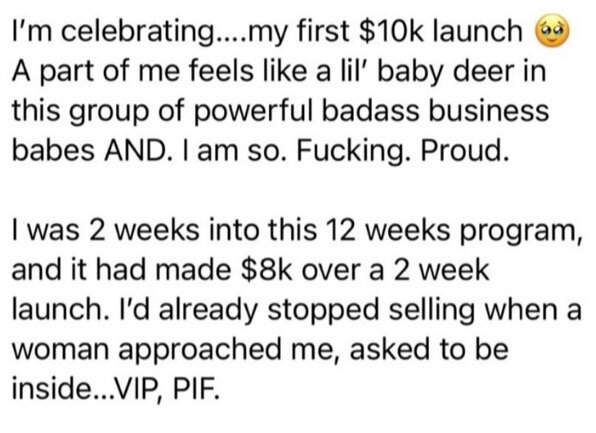
Task: Click the "$10k" amount in first line
Action: coord(391,31)
